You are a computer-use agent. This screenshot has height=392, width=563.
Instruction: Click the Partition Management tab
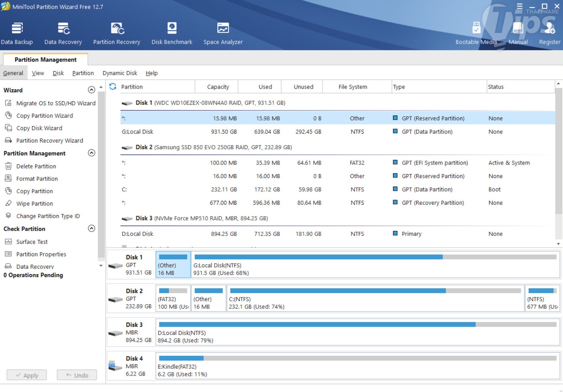(46, 60)
